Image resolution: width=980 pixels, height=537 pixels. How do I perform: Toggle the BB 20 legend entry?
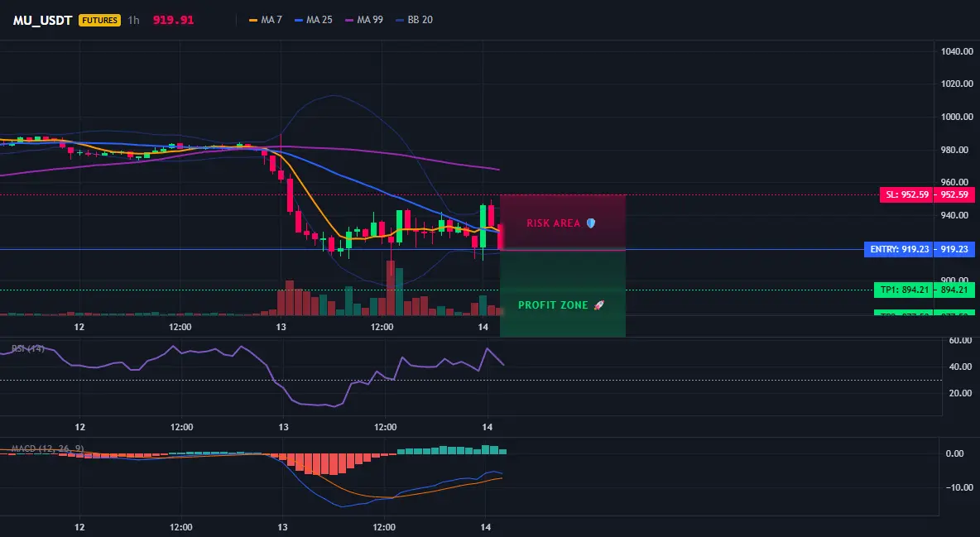tap(414, 20)
